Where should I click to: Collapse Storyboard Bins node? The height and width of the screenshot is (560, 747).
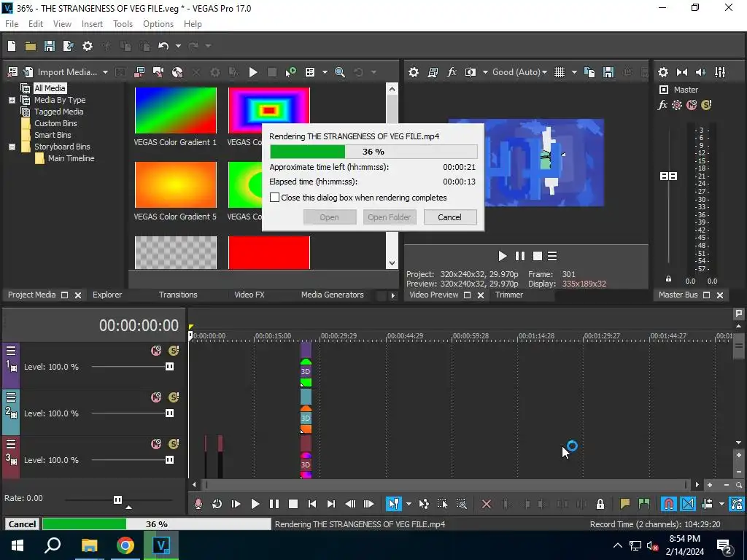[12, 147]
